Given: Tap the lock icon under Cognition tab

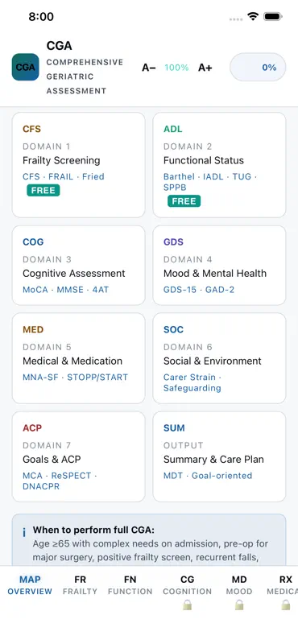Looking at the screenshot, I should tap(188, 605).
